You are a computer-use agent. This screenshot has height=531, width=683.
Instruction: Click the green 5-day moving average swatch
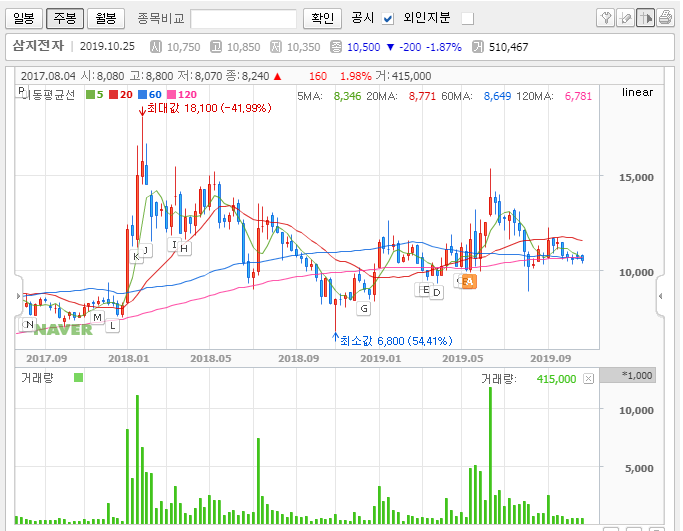(x=90, y=95)
